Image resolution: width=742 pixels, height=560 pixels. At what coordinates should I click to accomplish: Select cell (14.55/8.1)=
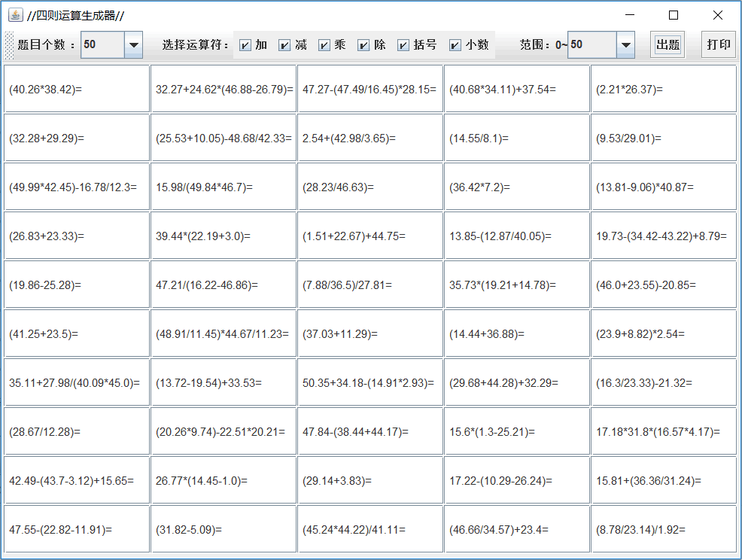[x=517, y=138]
